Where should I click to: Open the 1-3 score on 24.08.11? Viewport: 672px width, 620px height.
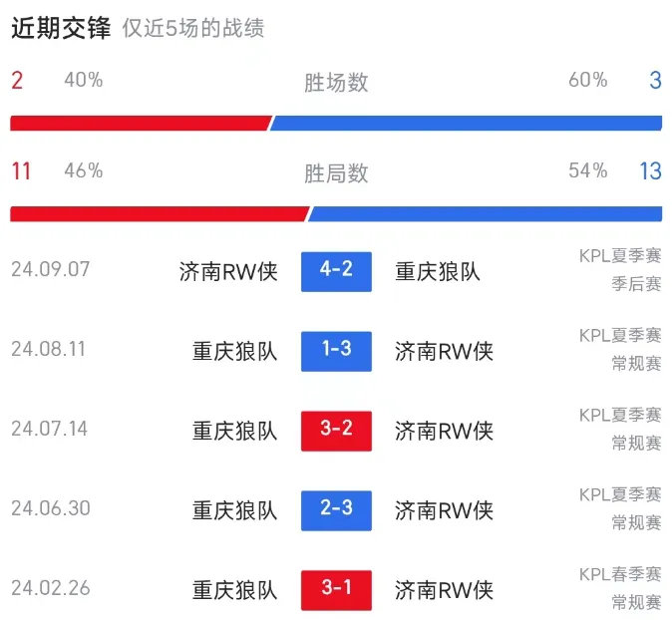point(336,351)
